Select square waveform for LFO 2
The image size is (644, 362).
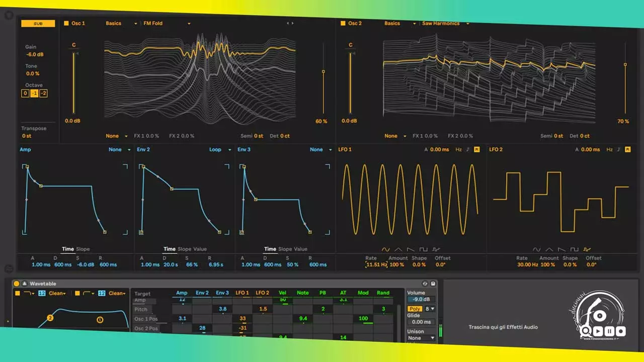575,249
